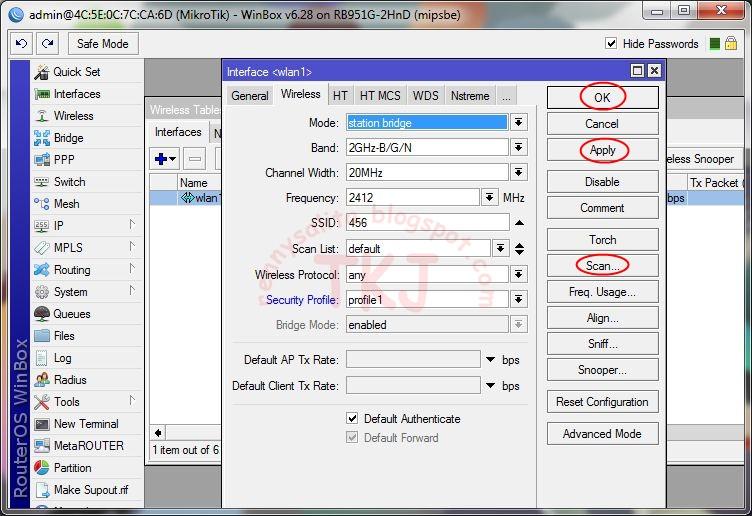The height and width of the screenshot is (516, 752).
Task: Select the wlan1 row in the table
Action: coord(185,198)
